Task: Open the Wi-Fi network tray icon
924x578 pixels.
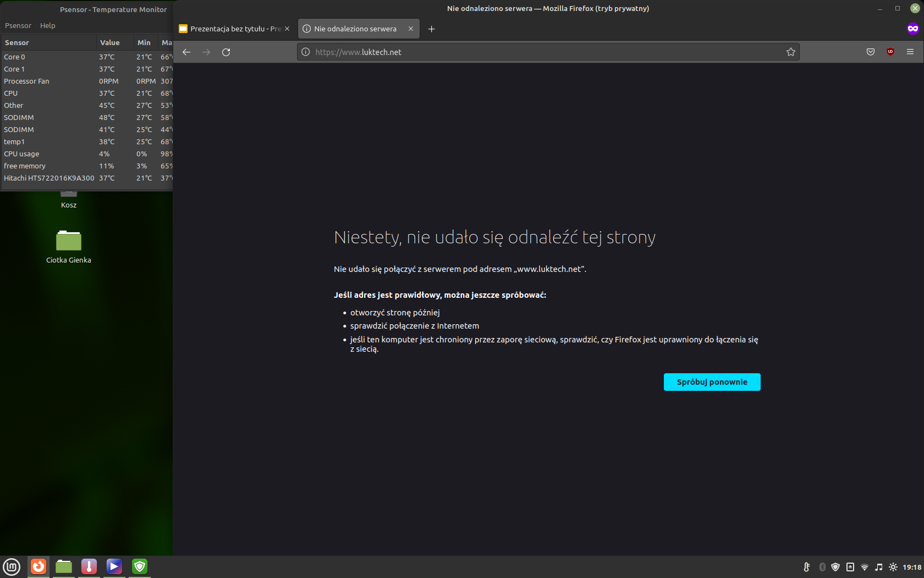Action: pos(865,567)
